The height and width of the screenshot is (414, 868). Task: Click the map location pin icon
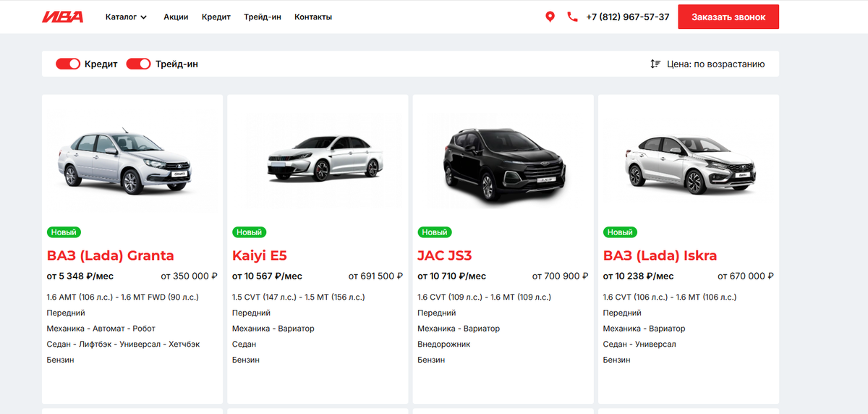click(550, 17)
